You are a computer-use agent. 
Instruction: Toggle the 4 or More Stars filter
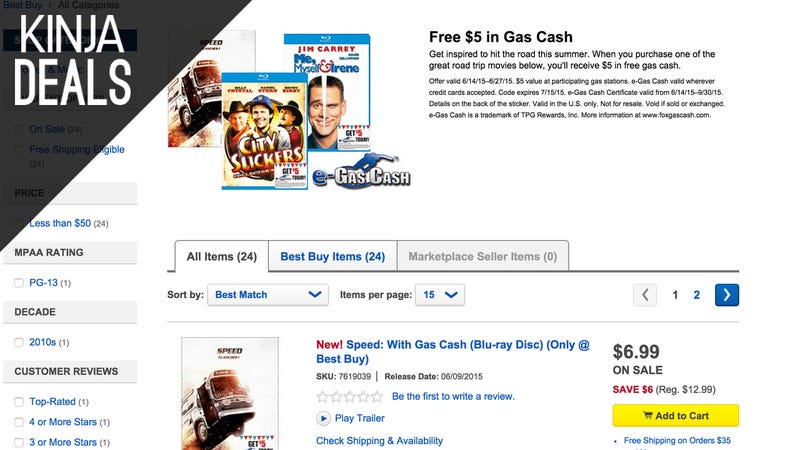(x=19, y=422)
